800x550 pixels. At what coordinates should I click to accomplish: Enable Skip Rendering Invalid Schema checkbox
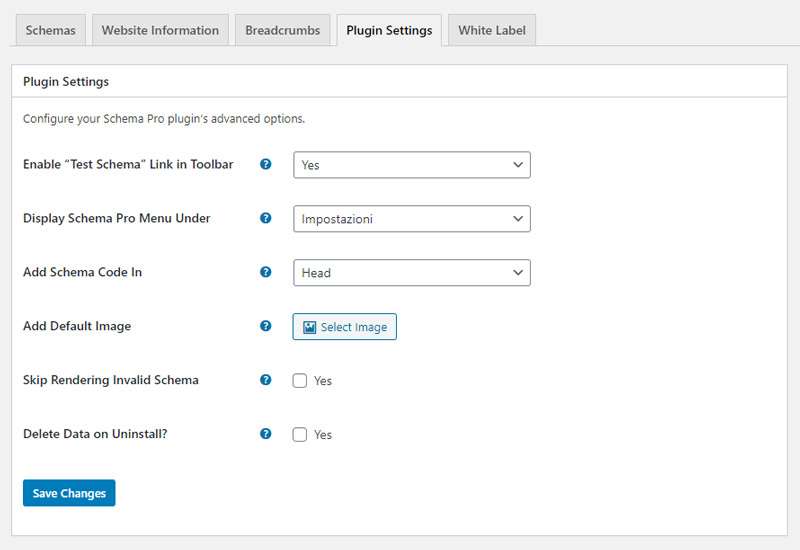[x=299, y=381]
